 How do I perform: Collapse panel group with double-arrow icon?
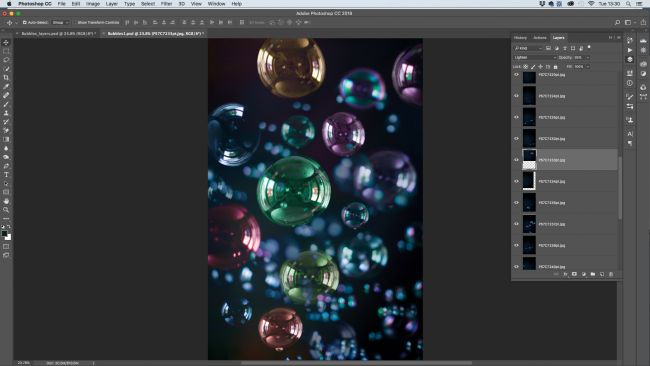point(611,38)
